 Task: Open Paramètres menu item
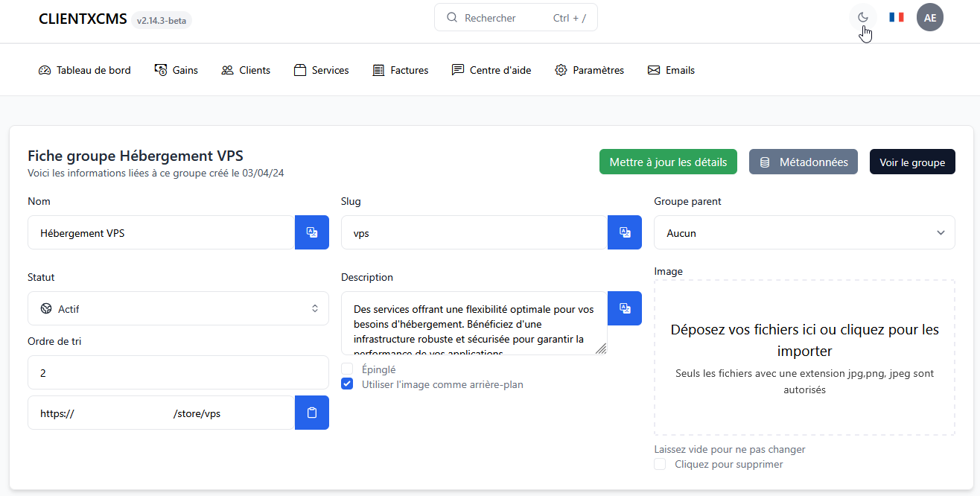[590, 70]
